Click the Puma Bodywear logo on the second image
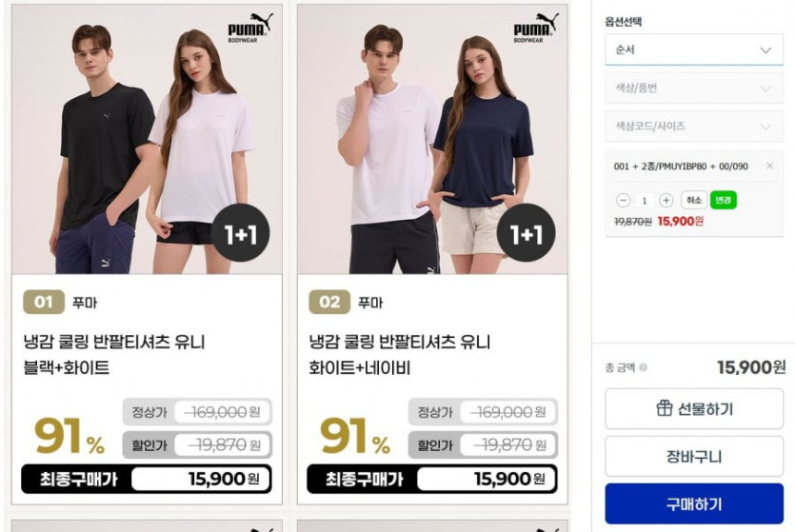This screenshot has height=532, width=795. click(536, 28)
